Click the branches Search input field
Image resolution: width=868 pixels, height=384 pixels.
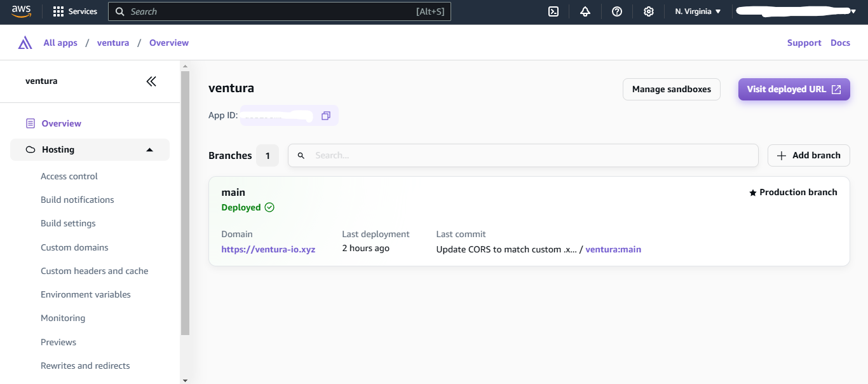click(523, 155)
